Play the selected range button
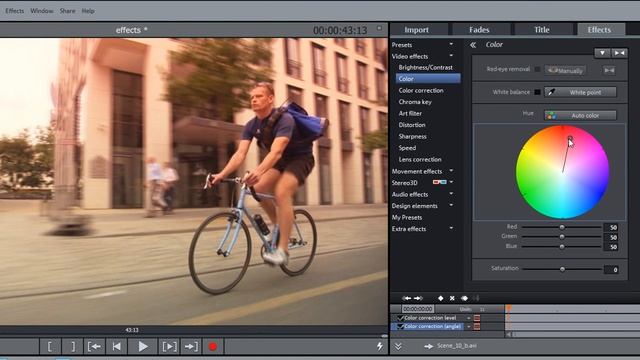 [169, 347]
